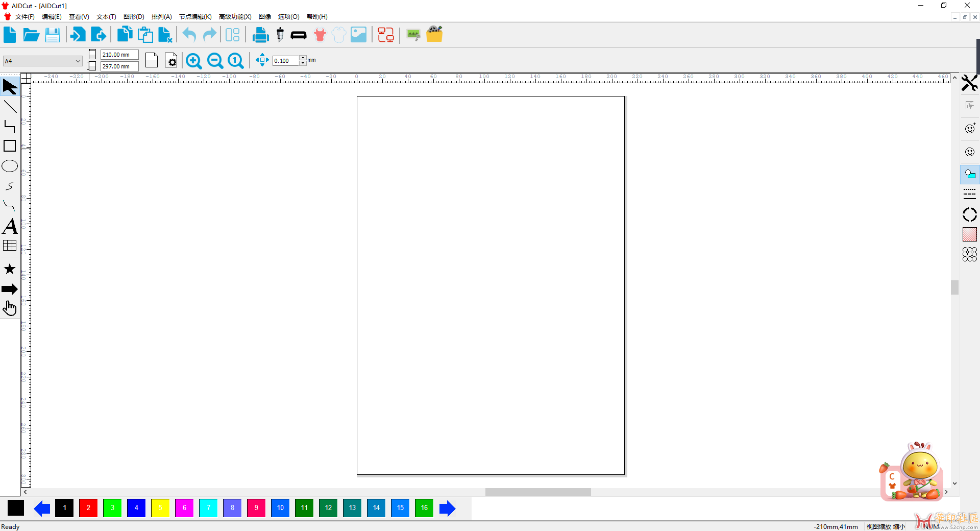Pick yellow color swatch 5
This screenshot has height=531, width=980.
pos(160,508)
